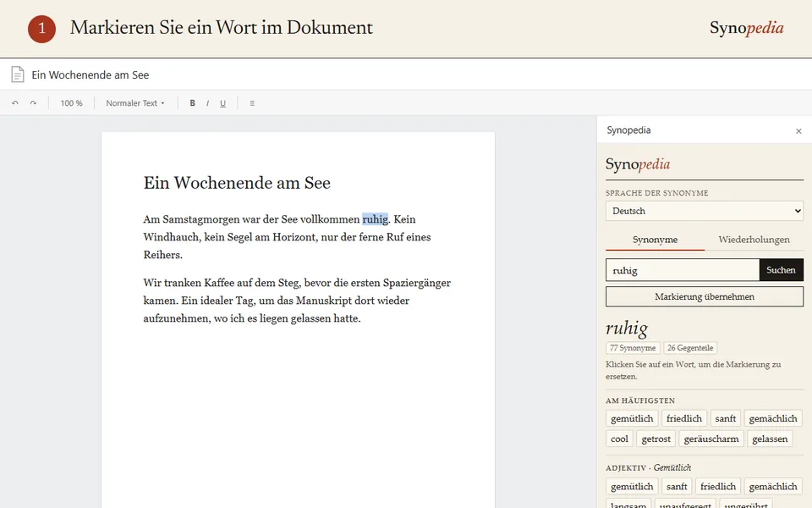
Task: Click the redo arrow in the toolbar
Action: (33, 103)
